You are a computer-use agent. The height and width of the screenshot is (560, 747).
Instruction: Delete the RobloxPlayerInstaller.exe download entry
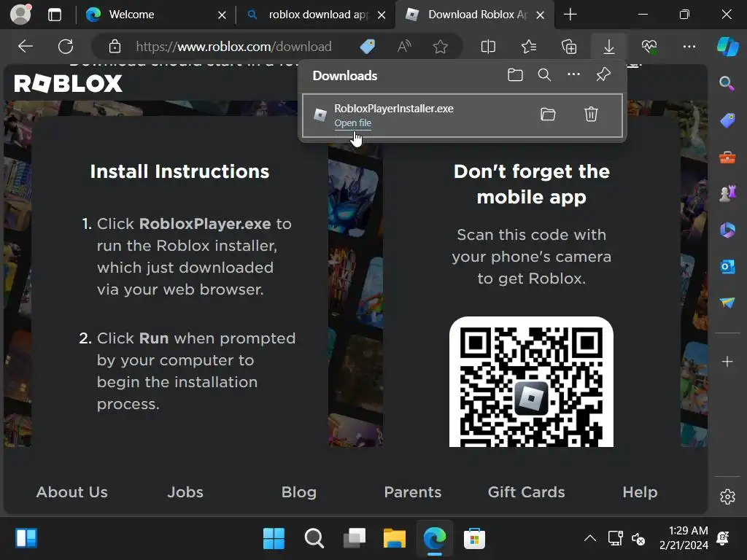[x=591, y=114]
